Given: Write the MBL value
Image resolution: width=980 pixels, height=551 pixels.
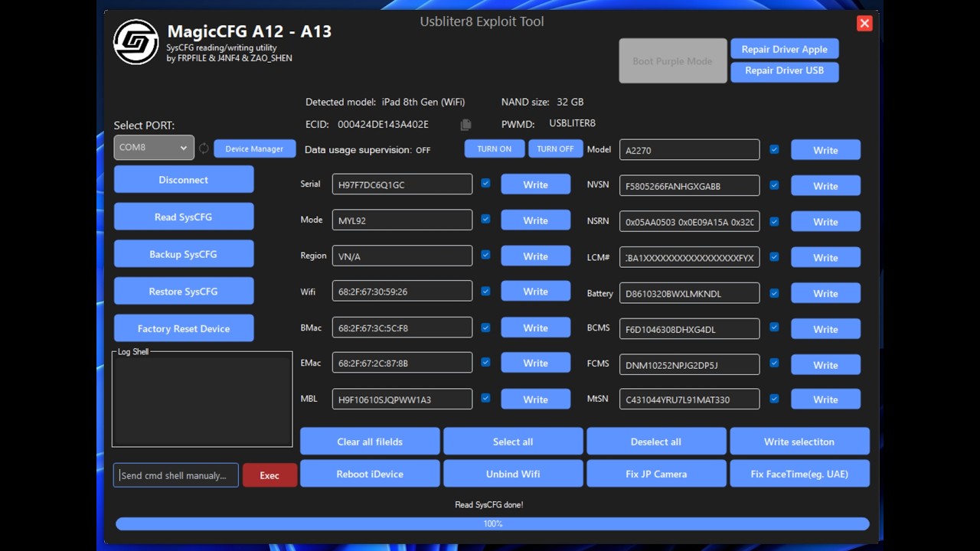Looking at the screenshot, I should click(x=536, y=399).
